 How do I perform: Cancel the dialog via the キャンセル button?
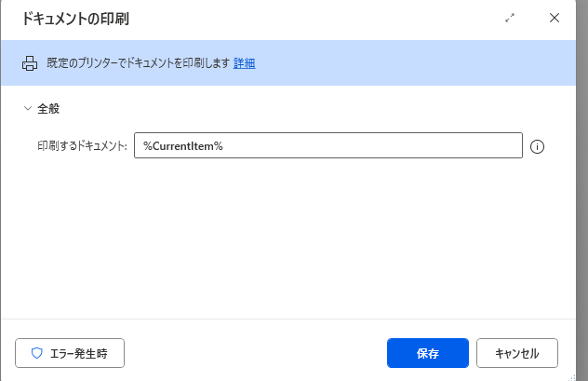[517, 353]
